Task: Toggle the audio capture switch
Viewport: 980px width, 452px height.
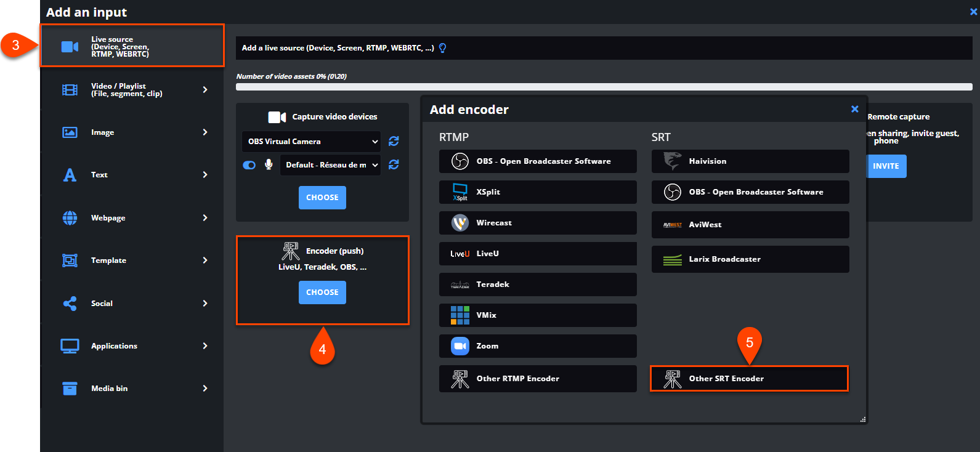Action: (x=249, y=165)
